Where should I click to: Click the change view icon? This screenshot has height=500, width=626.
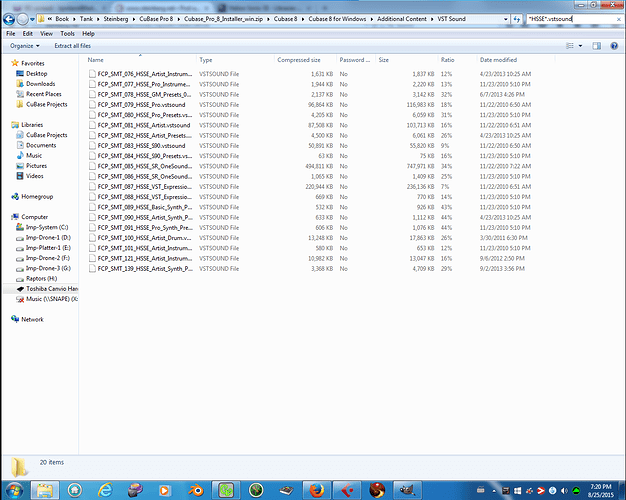pyautogui.click(x=570, y=46)
